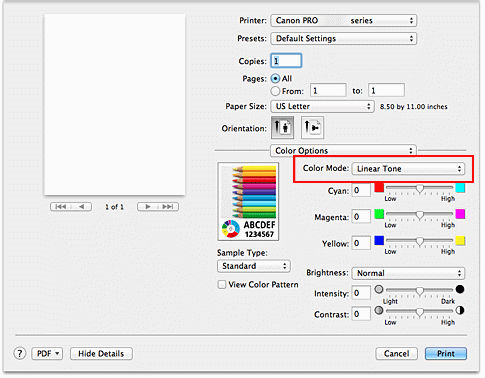Open the Presets Default Settings dropdown
Screen dimensions: 485x378
pos(344,38)
